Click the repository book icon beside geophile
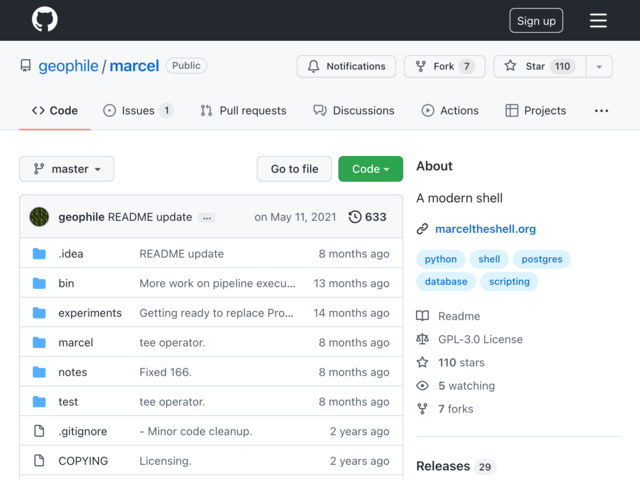The height and width of the screenshot is (480, 640). click(x=25, y=66)
